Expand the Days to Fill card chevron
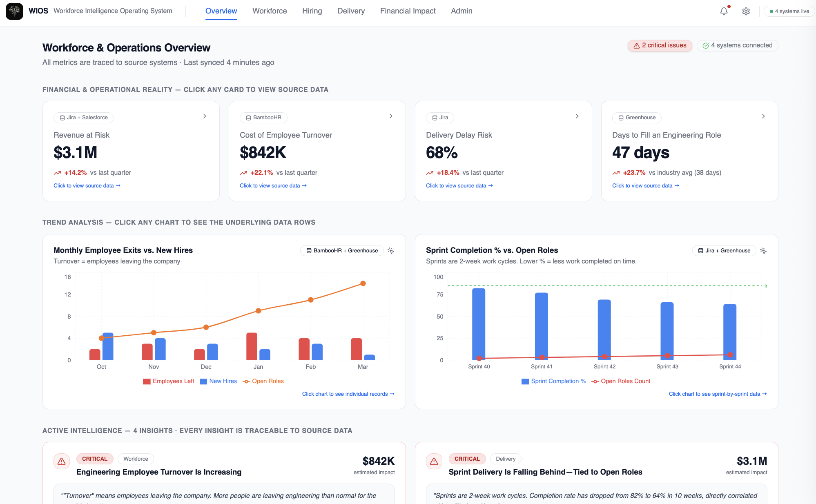This screenshot has height=504, width=816. [763, 116]
